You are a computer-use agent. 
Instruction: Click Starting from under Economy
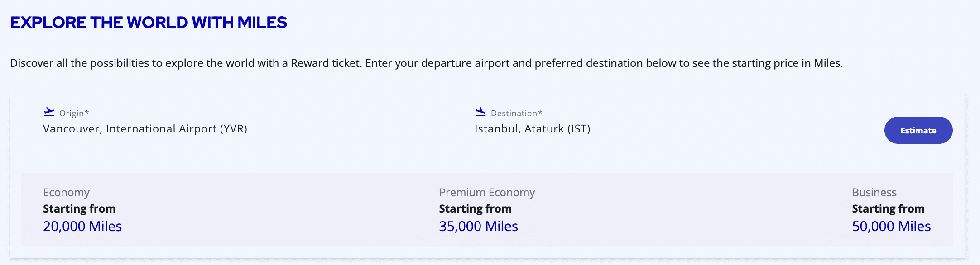tap(79, 209)
